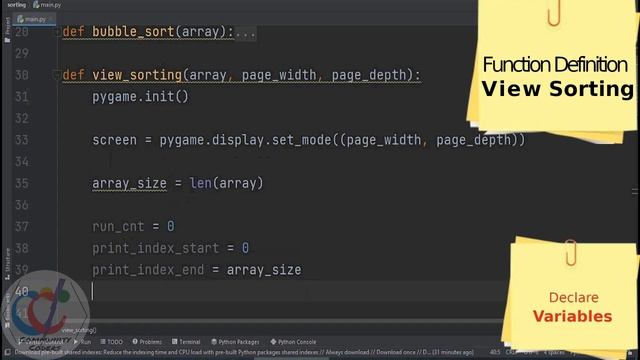Viewport: 640px width, 360px height.
Task: Click the Python Packages icon in the bottom bar
Action: [214, 342]
